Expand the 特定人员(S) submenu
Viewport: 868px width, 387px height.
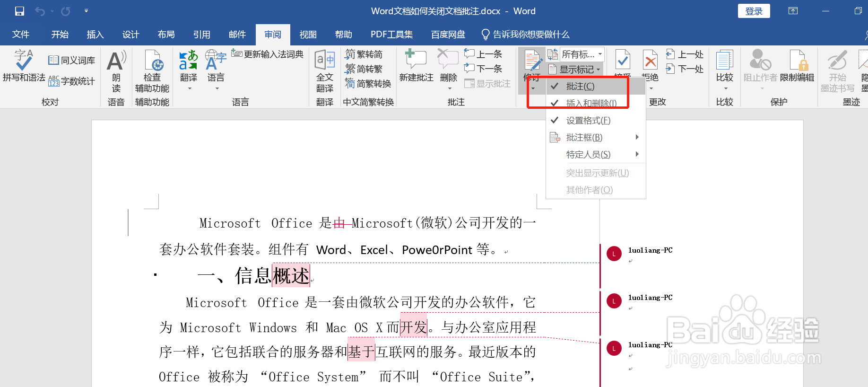596,154
